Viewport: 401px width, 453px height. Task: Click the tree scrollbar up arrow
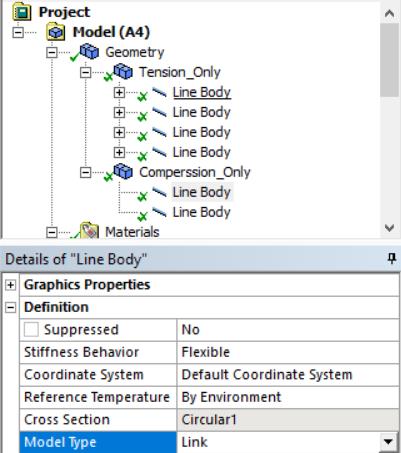389,13
